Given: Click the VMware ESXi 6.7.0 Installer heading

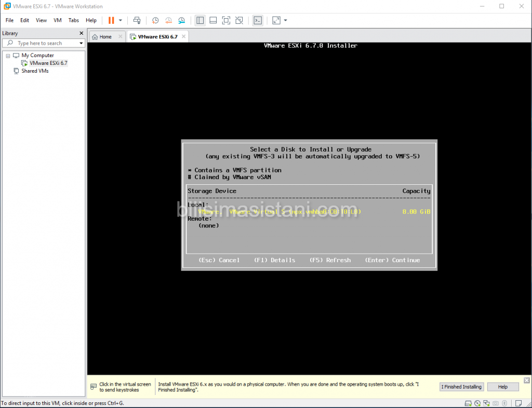Looking at the screenshot, I should click(x=311, y=45).
